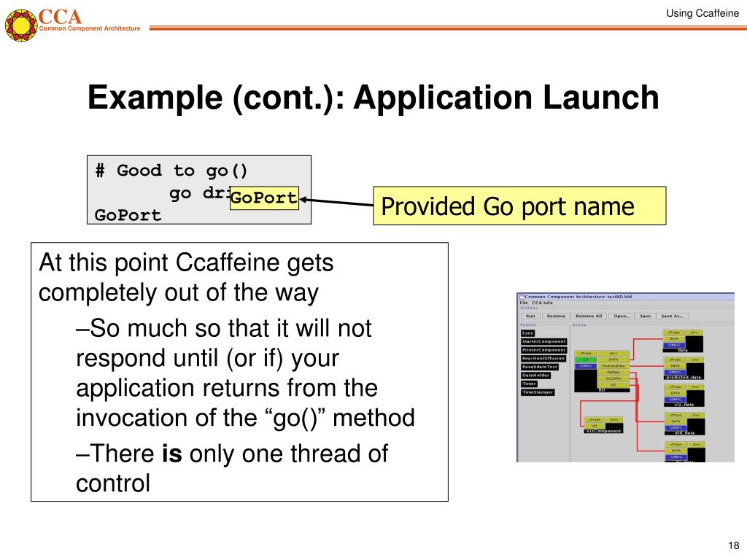Click the highlighted GoPort label
This screenshot has height=560, width=747.
[264, 198]
